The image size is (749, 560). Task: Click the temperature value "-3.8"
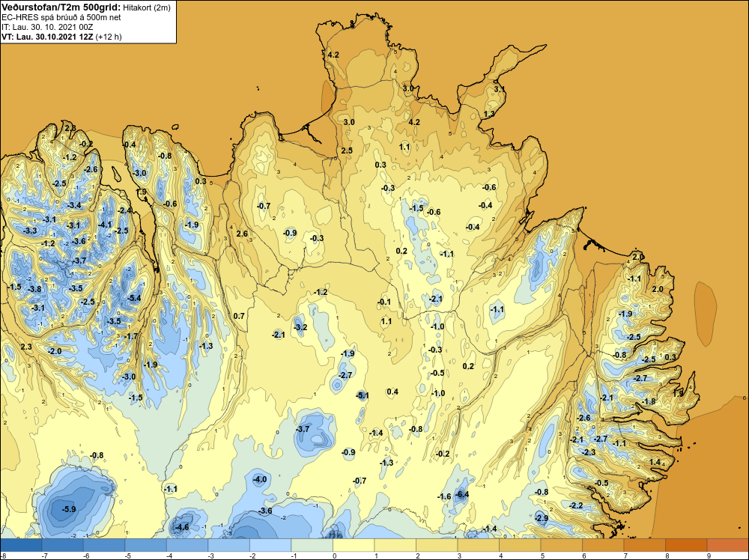pos(34,289)
